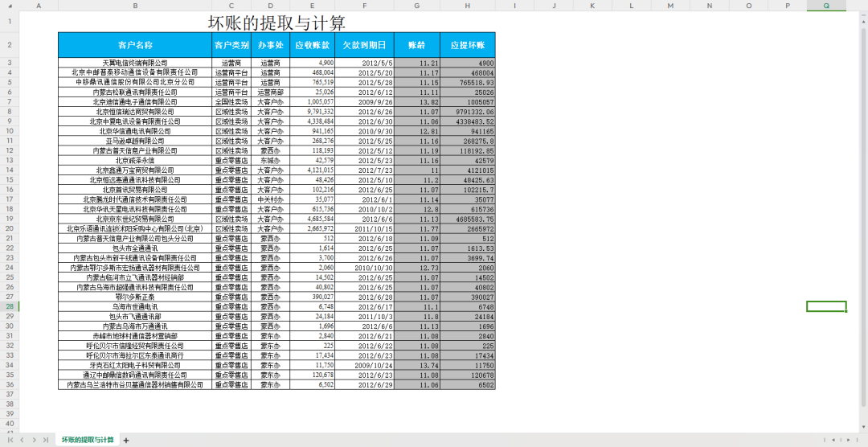Jump to last sheet navigation arrow
The width and height of the screenshot is (868, 447).
46,440
